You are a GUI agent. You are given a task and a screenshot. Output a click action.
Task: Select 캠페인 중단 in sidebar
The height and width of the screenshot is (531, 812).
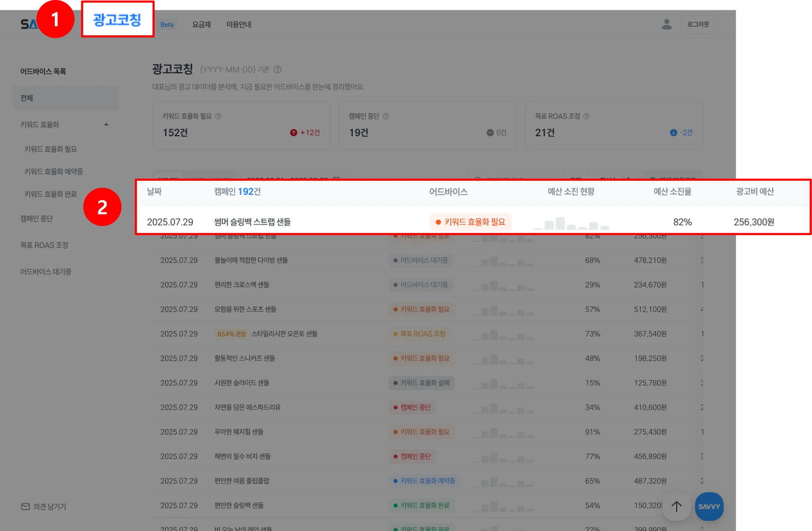[36, 219]
